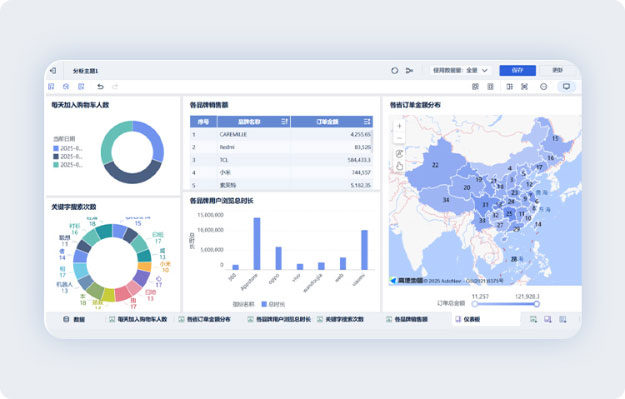Click the monitor preview icon in toolbar
Image resolution: width=625 pixels, height=399 pixels.
(566, 86)
